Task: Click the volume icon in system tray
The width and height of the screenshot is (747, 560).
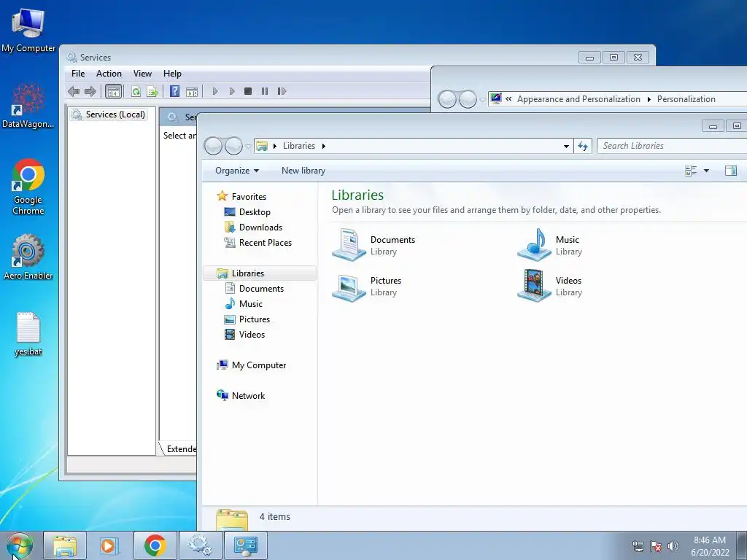Action: point(673,546)
